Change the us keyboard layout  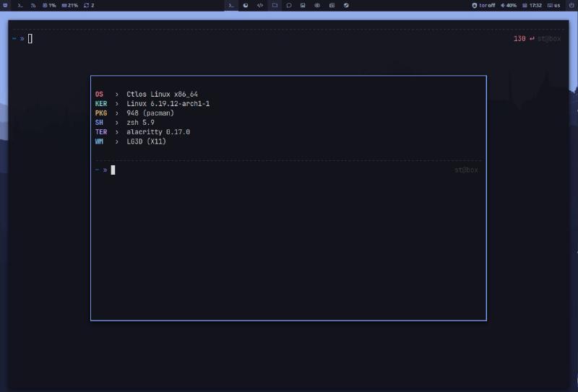coord(553,5)
